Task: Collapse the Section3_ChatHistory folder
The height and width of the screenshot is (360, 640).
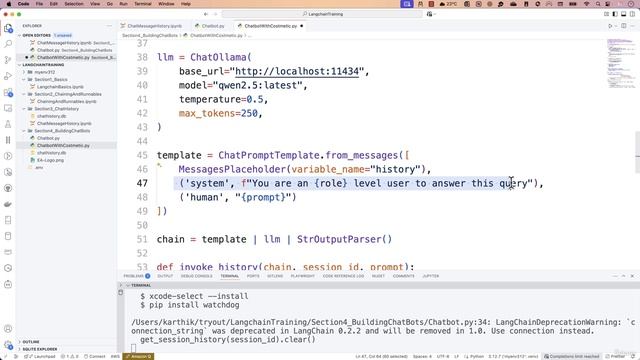Action: point(56,109)
